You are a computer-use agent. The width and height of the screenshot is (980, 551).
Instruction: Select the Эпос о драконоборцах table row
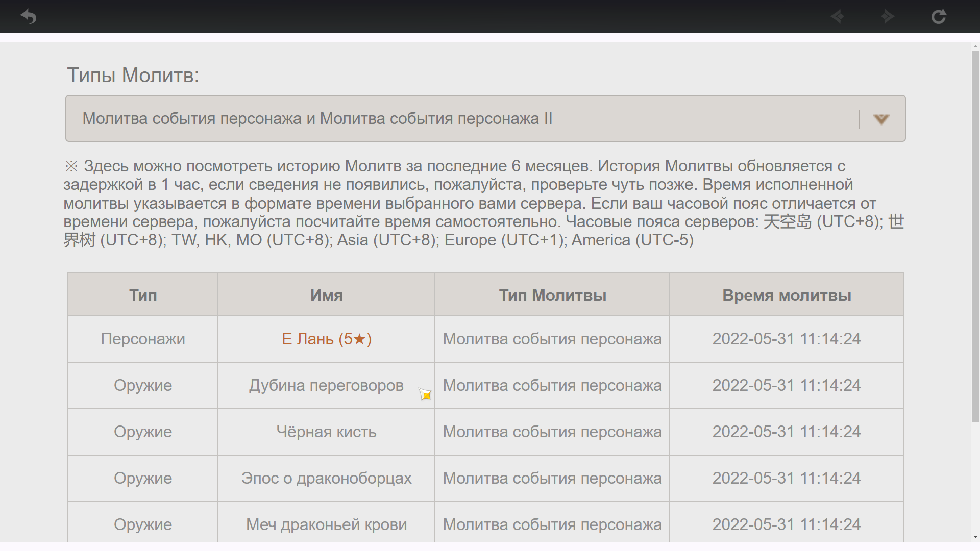tap(326, 478)
